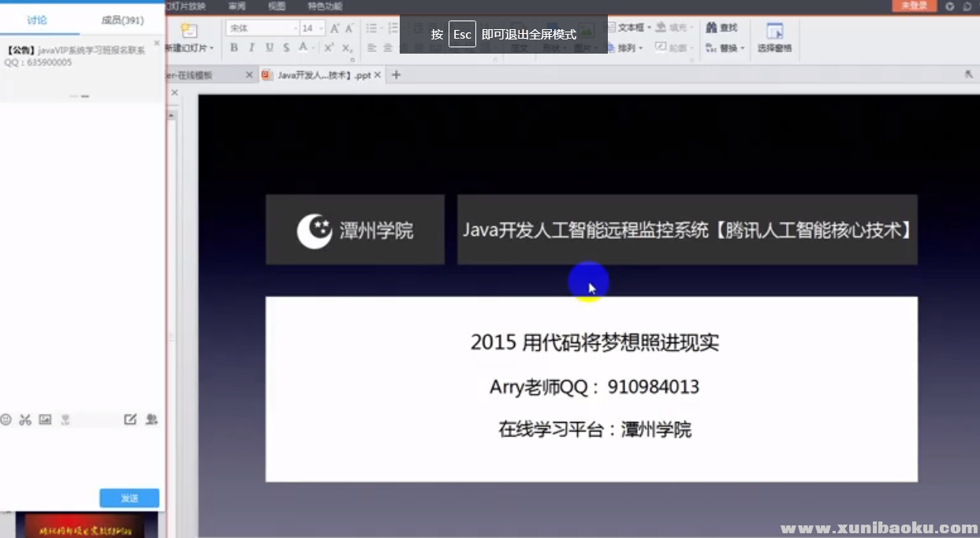Click the orange 未登录 login button
This screenshot has height=538, width=980.
(x=914, y=6)
